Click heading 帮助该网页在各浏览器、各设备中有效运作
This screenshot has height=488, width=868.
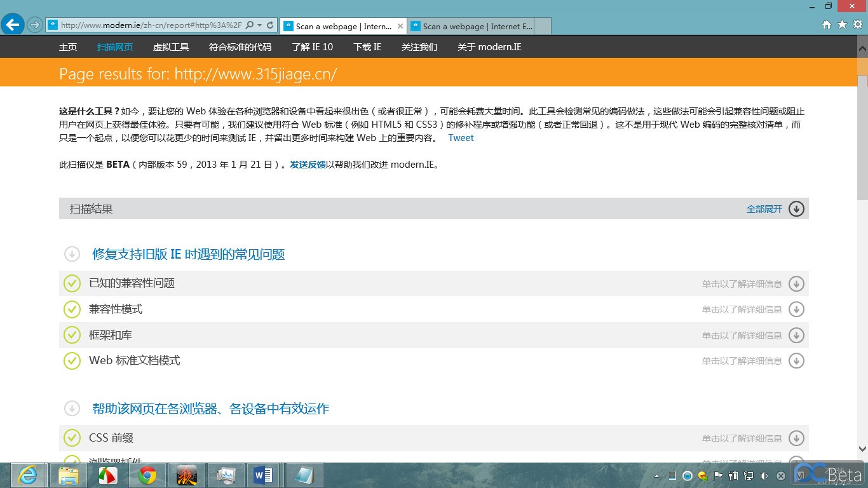click(211, 409)
